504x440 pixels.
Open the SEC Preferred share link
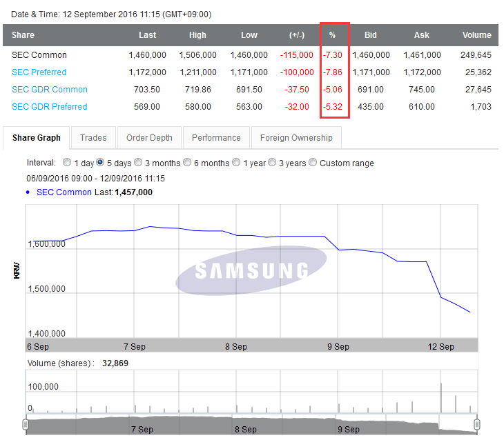[39, 72]
